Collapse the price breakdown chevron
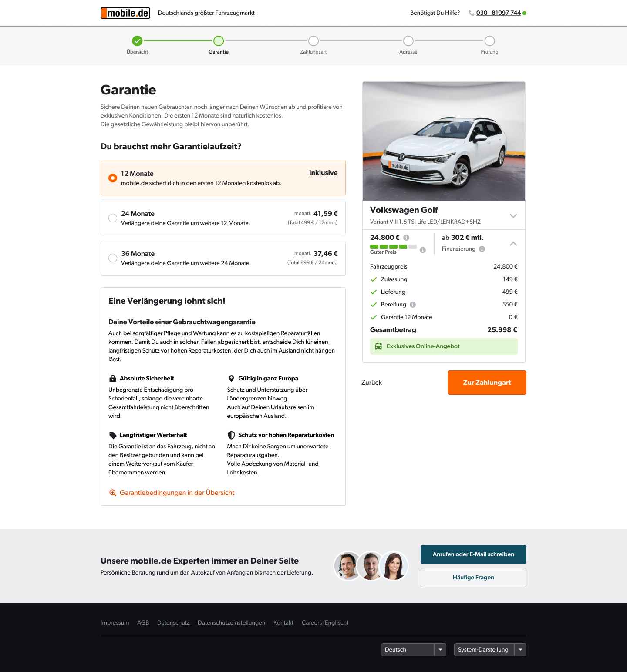The image size is (627, 672). 513,244
